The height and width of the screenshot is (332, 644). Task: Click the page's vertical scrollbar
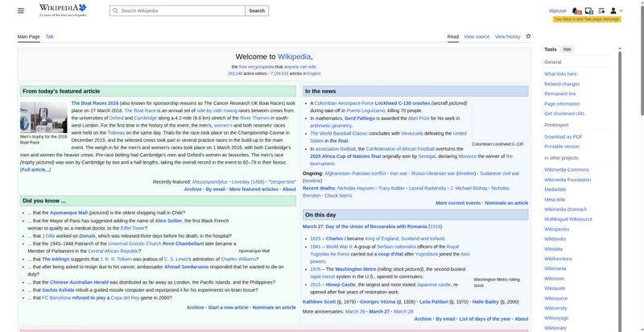click(x=641, y=161)
